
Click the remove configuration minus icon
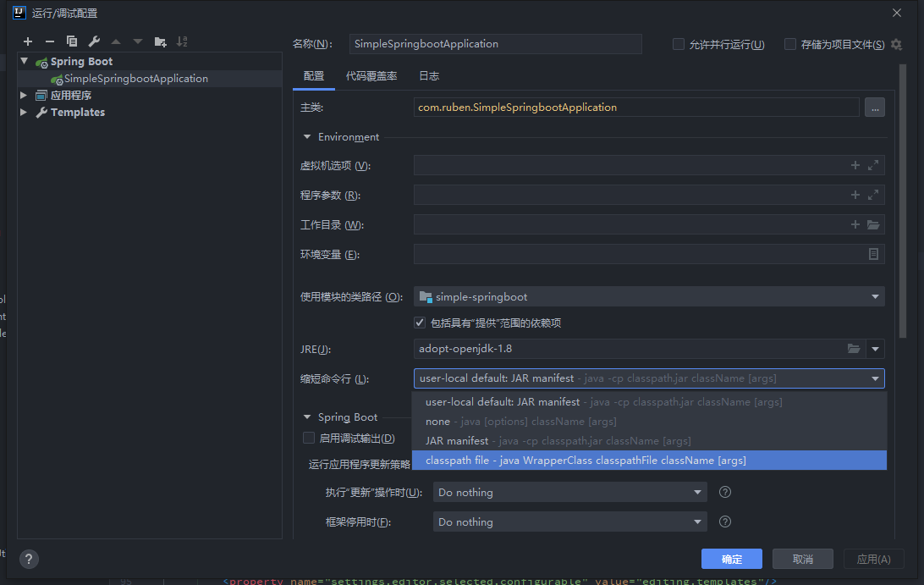(x=50, y=41)
